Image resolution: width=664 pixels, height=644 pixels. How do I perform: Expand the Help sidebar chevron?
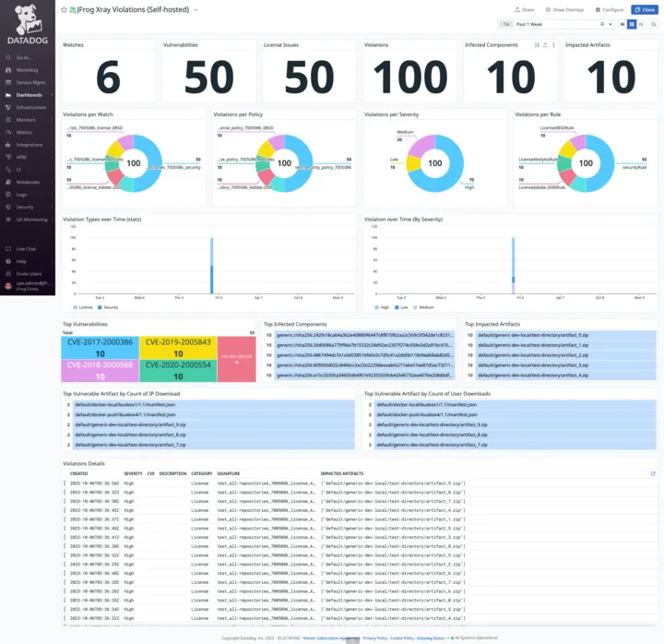pyautogui.click(x=52, y=261)
